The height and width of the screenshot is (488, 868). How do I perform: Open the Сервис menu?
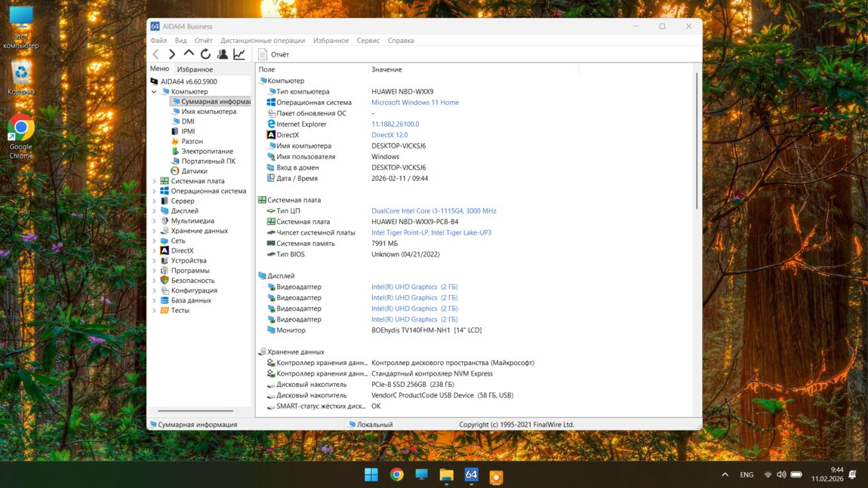pyautogui.click(x=368, y=41)
